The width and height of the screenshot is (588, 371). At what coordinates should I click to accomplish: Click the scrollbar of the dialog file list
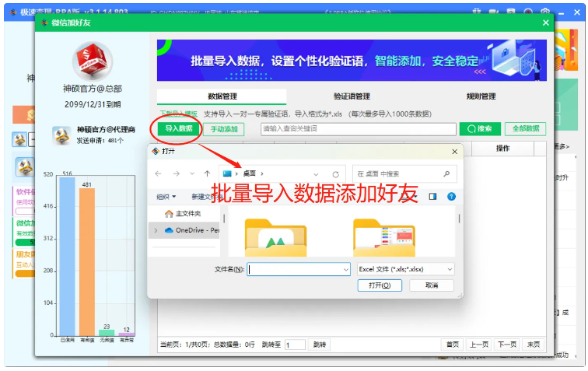point(459,219)
